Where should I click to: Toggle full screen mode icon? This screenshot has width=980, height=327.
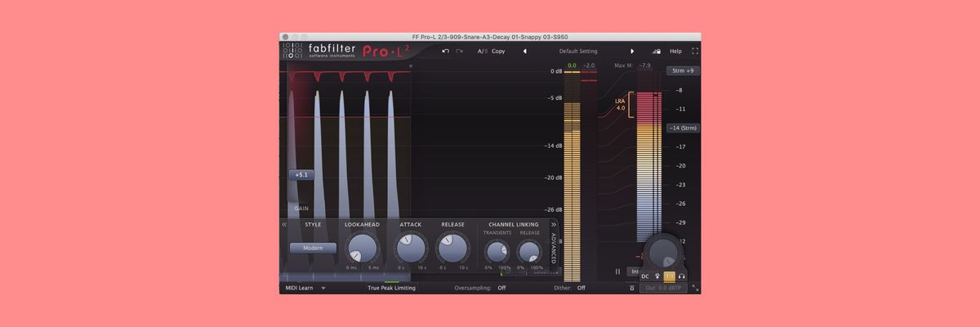coord(695,51)
